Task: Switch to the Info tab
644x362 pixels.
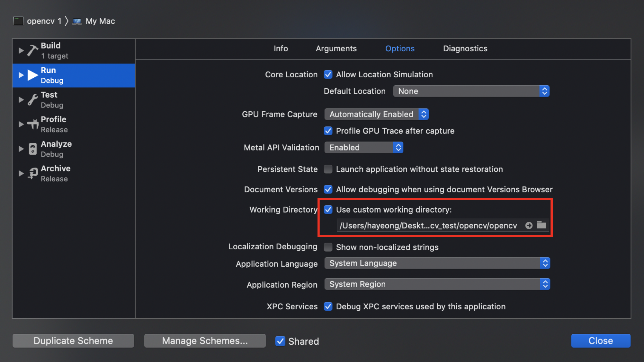Action: pyautogui.click(x=281, y=48)
